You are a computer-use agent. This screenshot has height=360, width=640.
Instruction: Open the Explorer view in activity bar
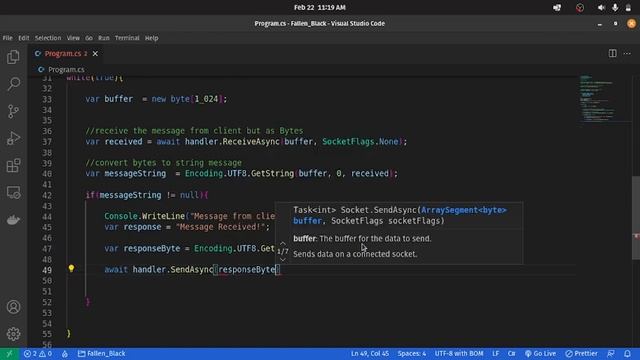(13, 57)
